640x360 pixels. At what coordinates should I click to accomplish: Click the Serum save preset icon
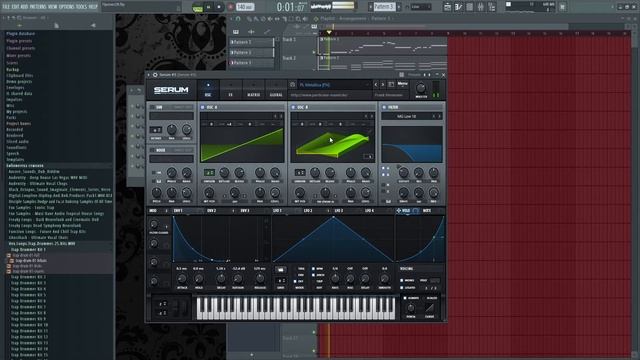coord(391,85)
